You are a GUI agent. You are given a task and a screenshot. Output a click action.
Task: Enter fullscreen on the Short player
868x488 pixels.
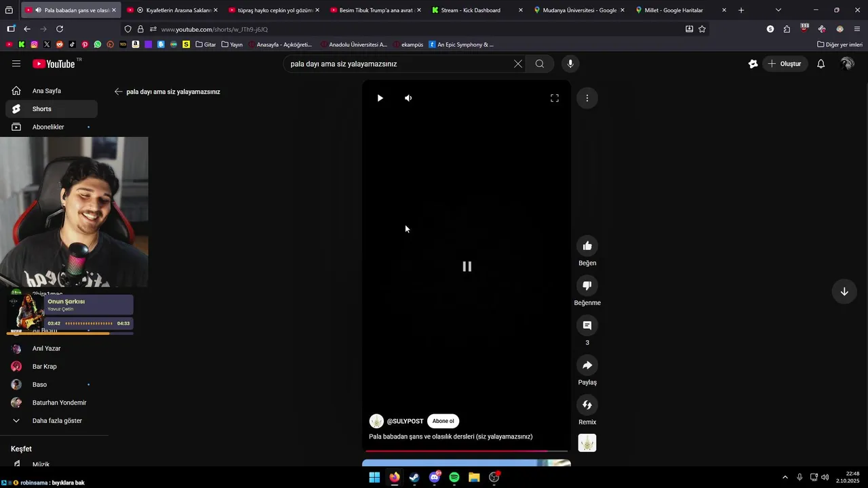[555, 98]
